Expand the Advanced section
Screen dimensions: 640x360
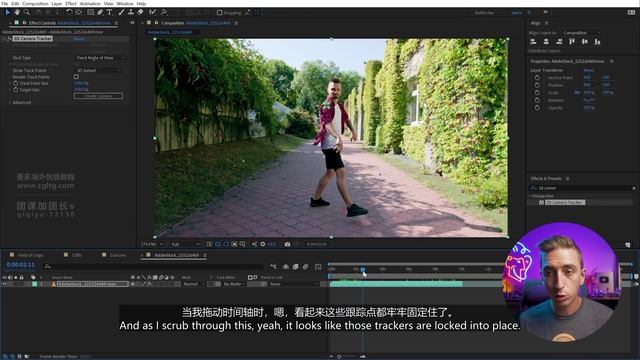pos(10,102)
